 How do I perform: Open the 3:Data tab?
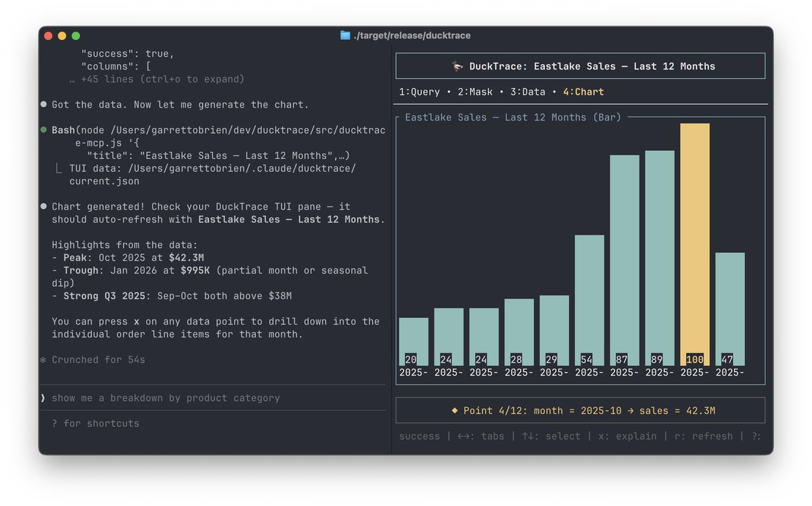527,92
